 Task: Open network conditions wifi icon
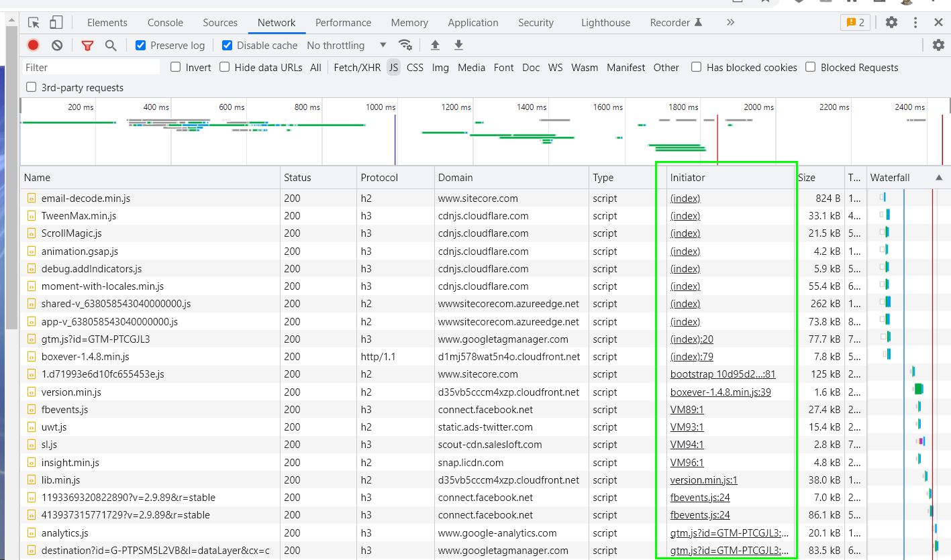(x=405, y=46)
